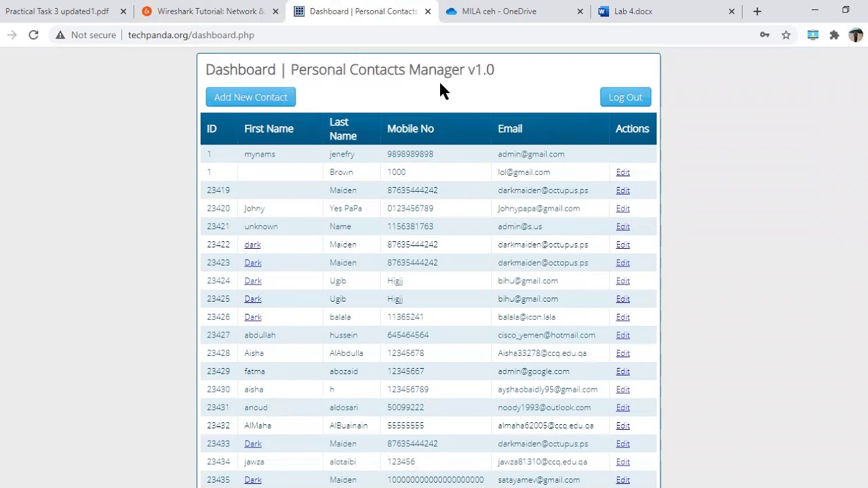
Task: Click the forward navigation arrow
Action: point(12,35)
